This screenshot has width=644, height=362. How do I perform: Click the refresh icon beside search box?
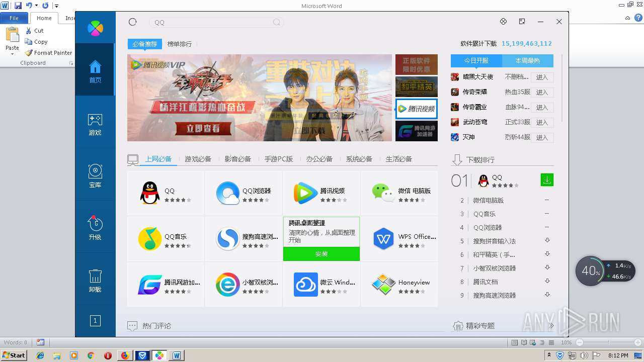pyautogui.click(x=133, y=22)
